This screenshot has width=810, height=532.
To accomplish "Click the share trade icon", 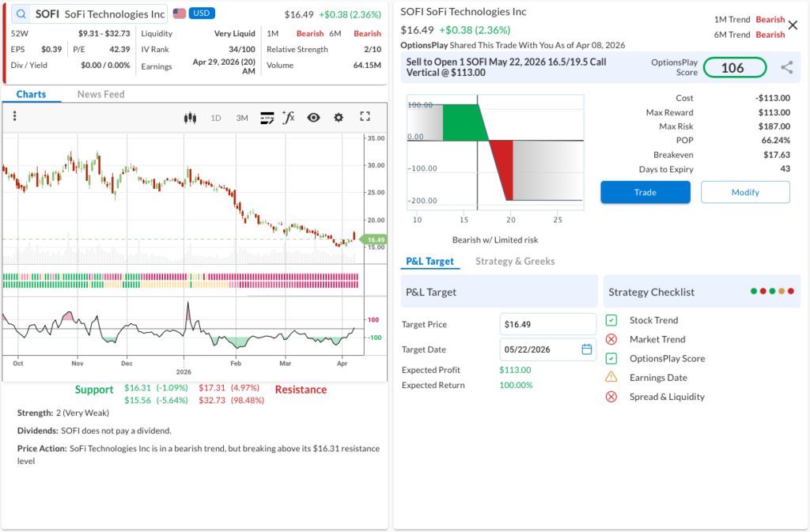I will coord(786,68).
